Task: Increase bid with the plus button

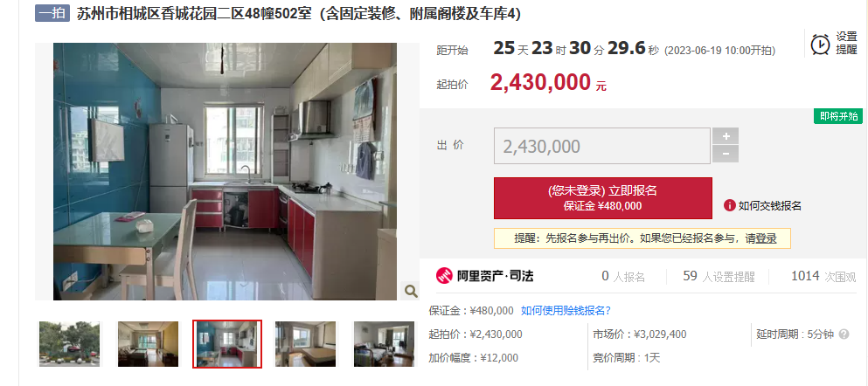Action: 726,136
